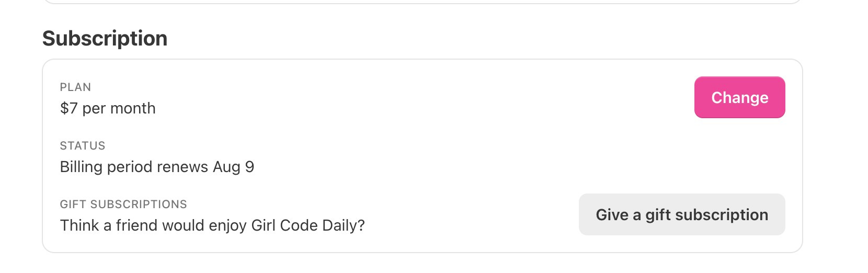Open Give a gift subscription
This screenshot has height=273, width=868.
[682, 214]
